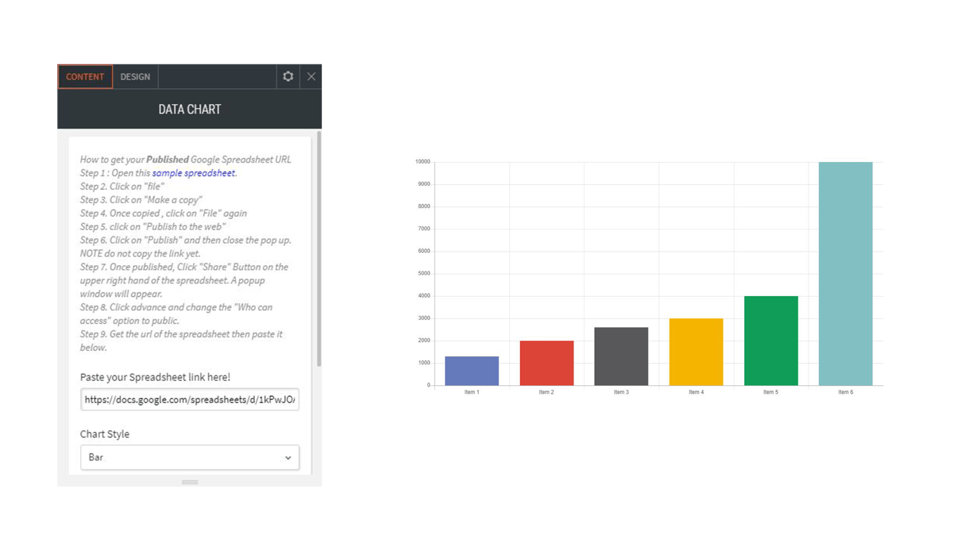Close the Data Chart panel
This screenshot has width=980, height=547.
pos(311,77)
